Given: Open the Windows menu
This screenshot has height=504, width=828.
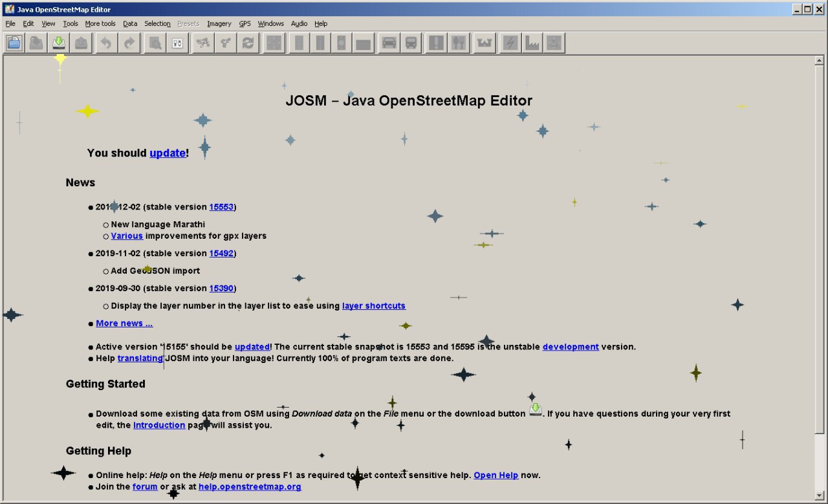Looking at the screenshot, I should point(271,24).
